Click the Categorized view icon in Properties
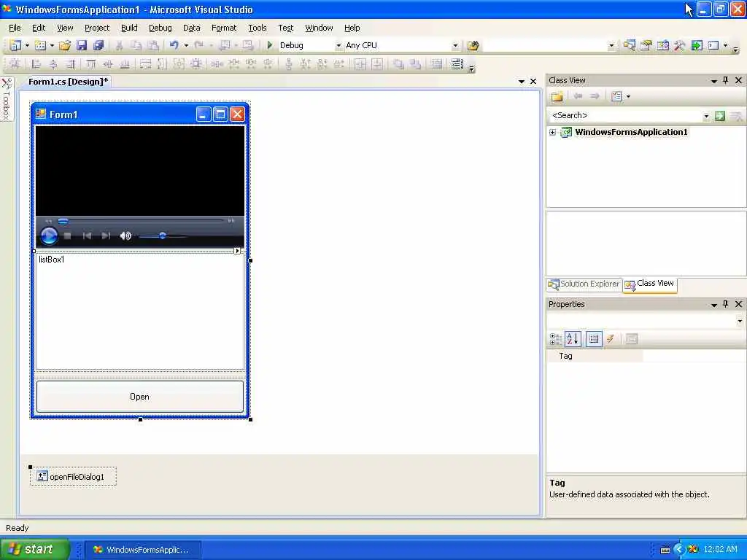Screen dimensions: 747x560 [x=555, y=339]
